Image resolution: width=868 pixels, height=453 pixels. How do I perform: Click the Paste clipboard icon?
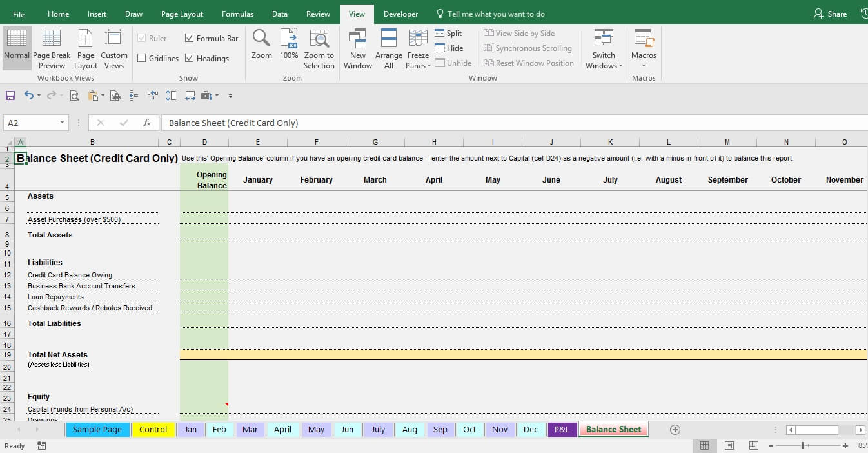coord(93,96)
